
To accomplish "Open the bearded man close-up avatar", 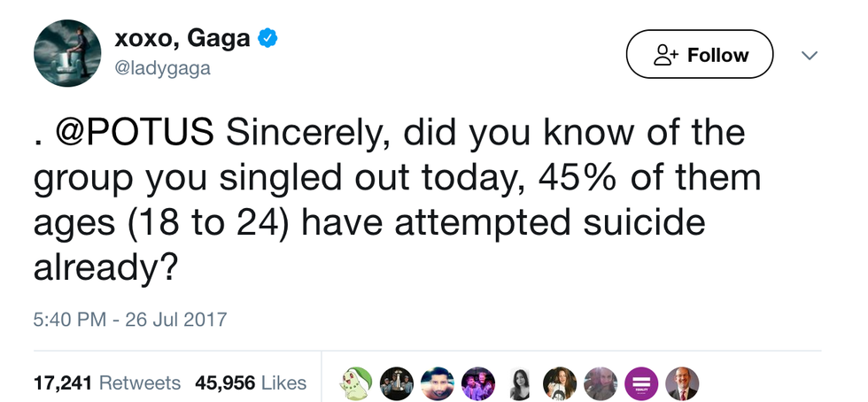I will [438, 383].
